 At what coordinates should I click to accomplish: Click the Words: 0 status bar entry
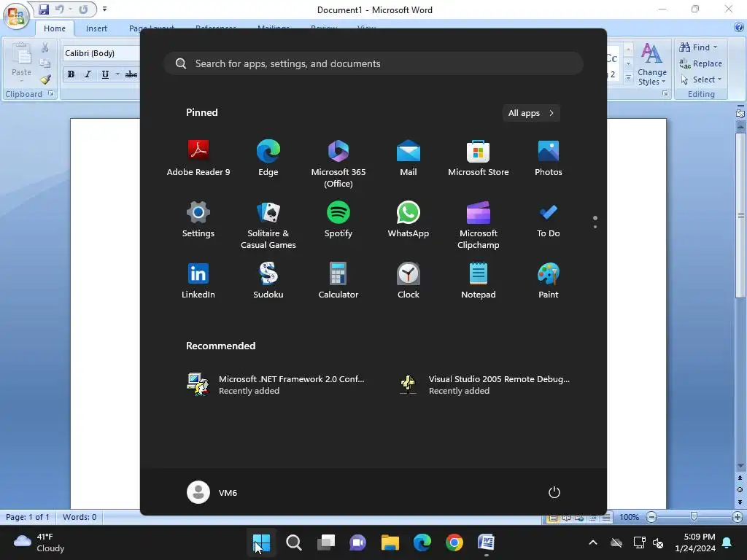[x=80, y=517]
